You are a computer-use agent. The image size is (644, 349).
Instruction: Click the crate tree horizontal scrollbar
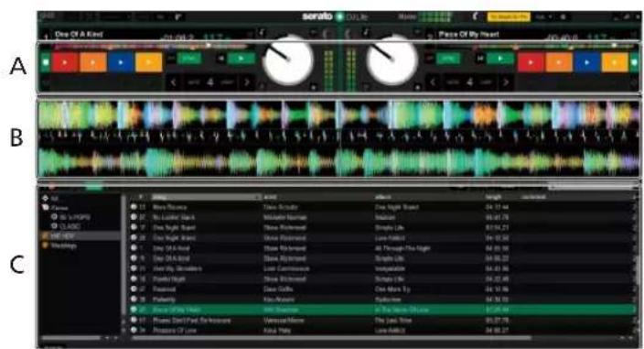coord(70,338)
